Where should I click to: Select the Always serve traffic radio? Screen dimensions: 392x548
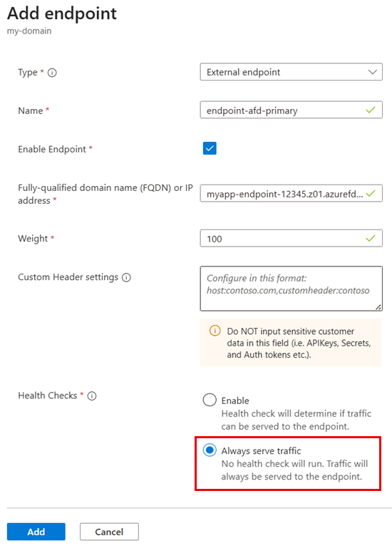[x=210, y=450]
